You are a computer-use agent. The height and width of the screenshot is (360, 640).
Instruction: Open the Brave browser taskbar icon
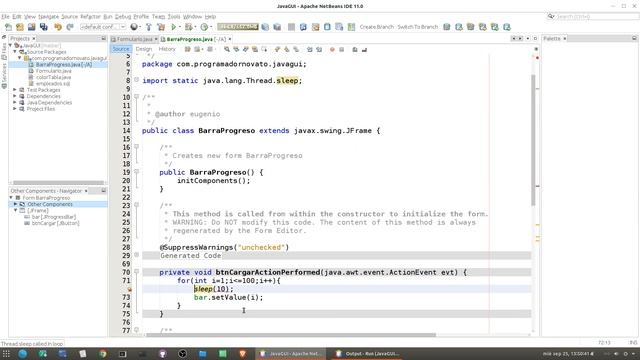tap(242, 354)
